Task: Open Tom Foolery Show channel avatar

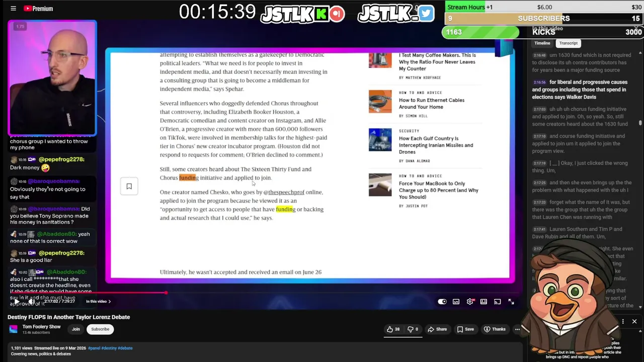Action: pos(14,329)
